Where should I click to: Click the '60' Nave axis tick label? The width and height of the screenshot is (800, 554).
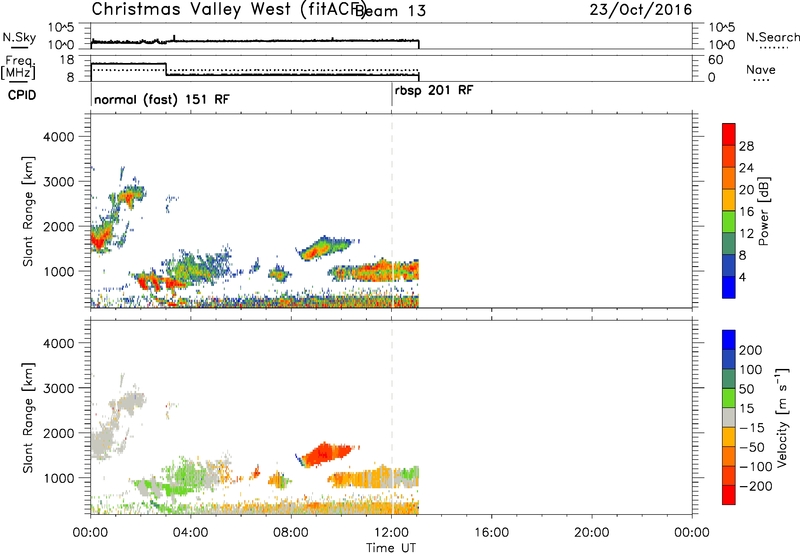tap(715, 60)
